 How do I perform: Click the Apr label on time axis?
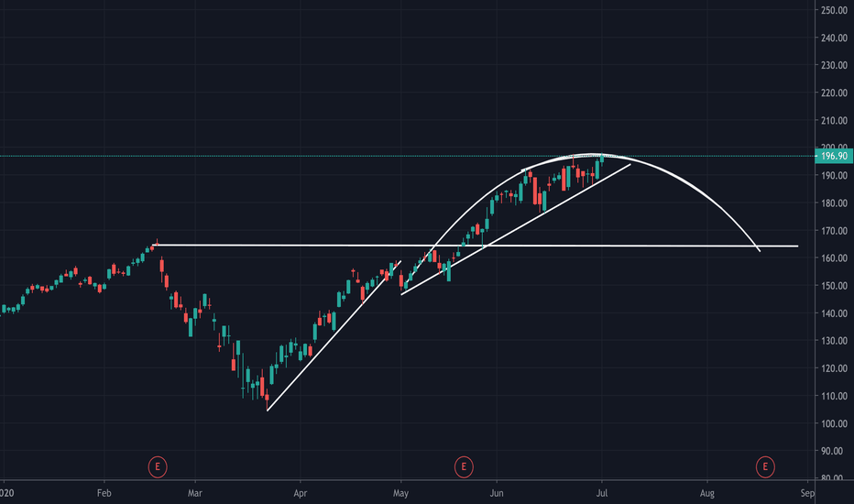301,493
